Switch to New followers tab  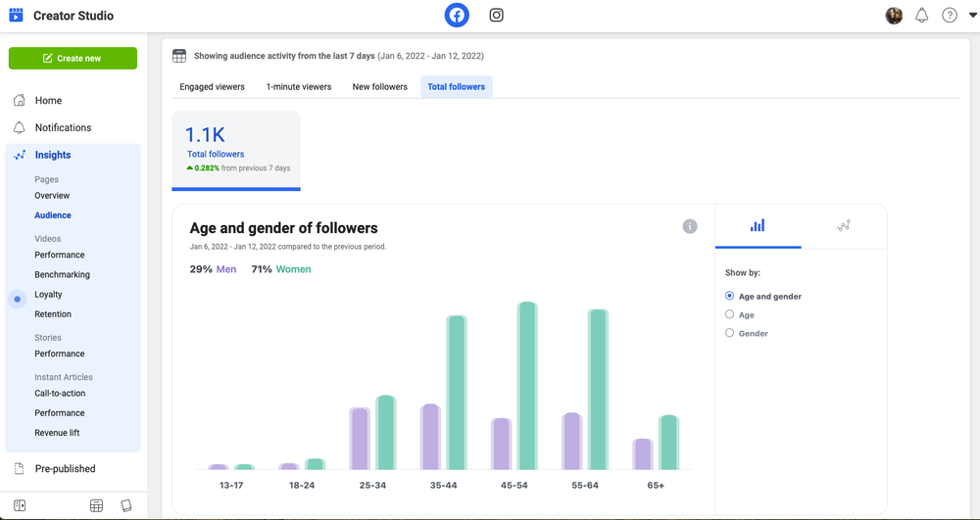click(379, 87)
